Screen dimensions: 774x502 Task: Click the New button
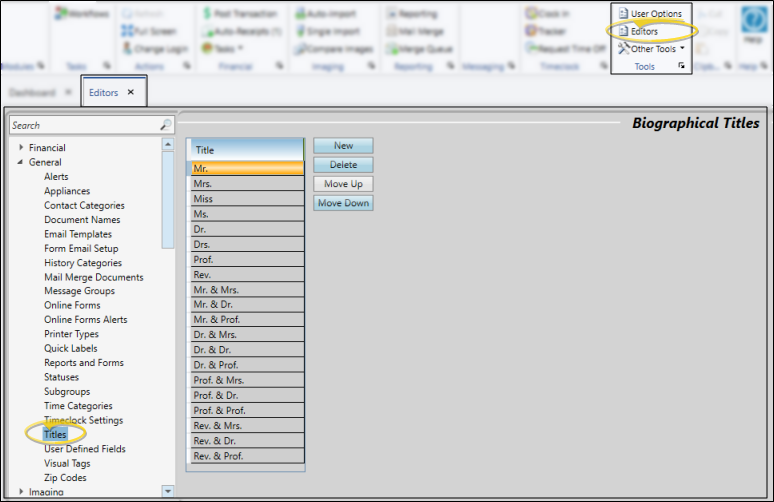click(x=343, y=146)
